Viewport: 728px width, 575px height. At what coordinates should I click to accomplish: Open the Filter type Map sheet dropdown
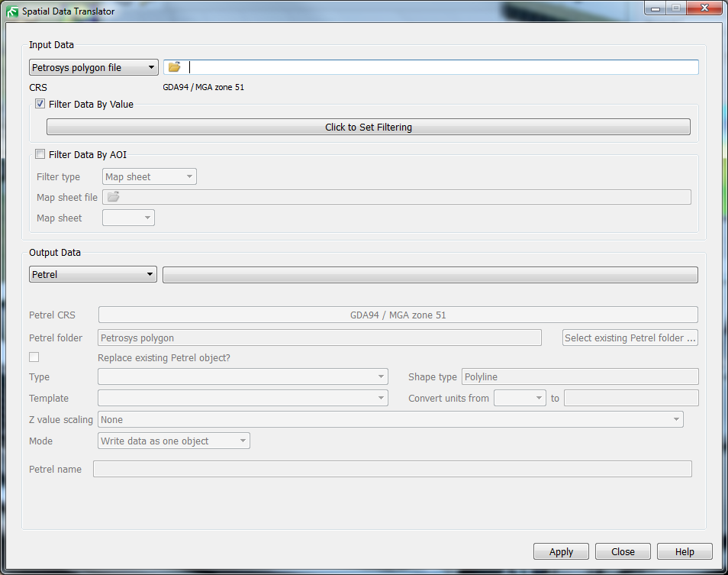(149, 176)
